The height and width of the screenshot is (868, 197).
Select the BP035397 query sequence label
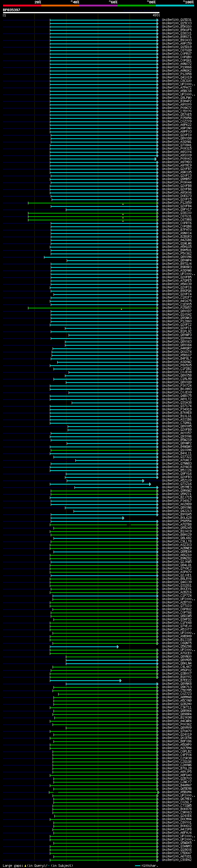click(11, 10)
